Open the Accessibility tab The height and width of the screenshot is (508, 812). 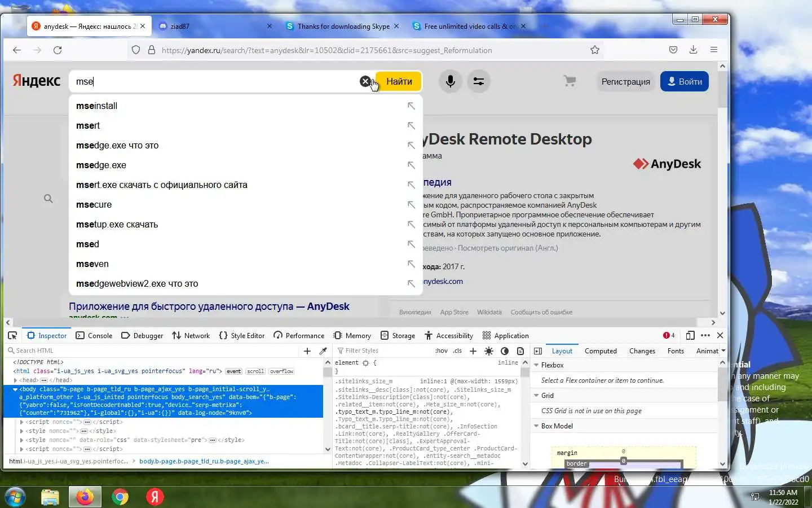[449, 335]
